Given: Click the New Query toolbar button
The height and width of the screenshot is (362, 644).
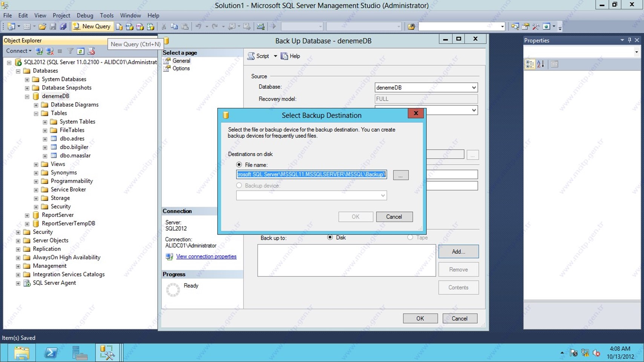Looking at the screenshot, I should (92, 26).
